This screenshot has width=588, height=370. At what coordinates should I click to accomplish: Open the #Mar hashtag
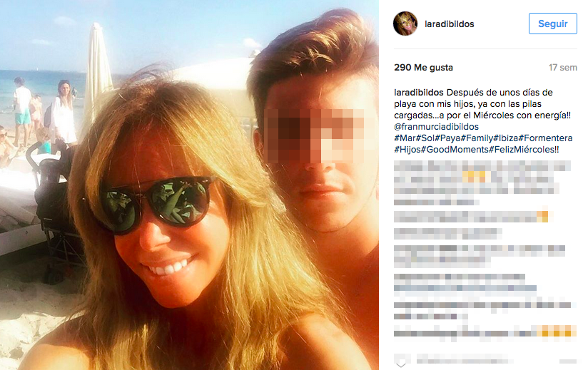click(x=405, y=138)
